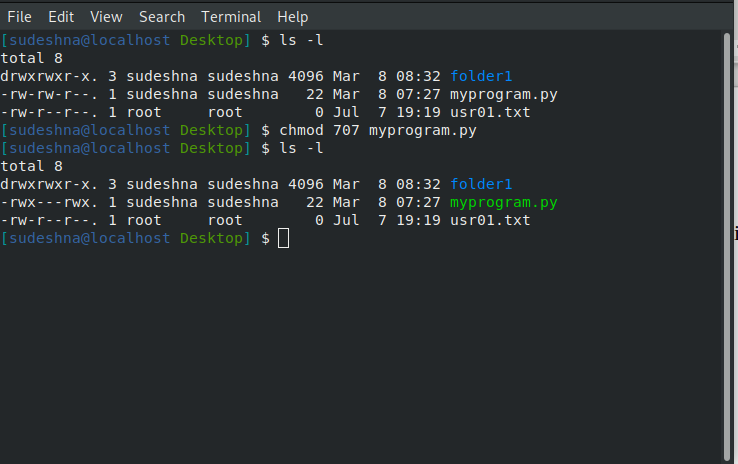Click the 707 mode number in the chmod command

click(348, 130)
